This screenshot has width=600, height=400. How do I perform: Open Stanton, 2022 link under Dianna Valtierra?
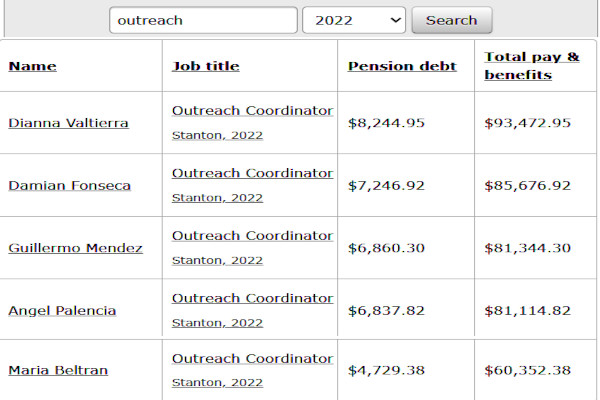click(x=217, y=135)
